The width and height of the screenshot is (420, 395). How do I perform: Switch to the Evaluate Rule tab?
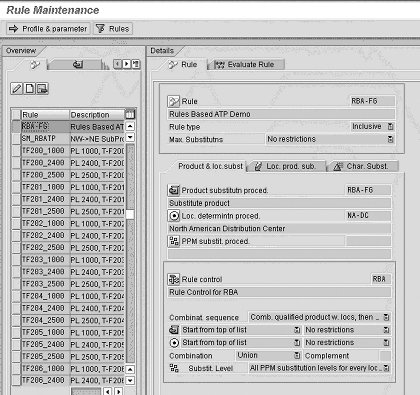[x=247, y=65]
